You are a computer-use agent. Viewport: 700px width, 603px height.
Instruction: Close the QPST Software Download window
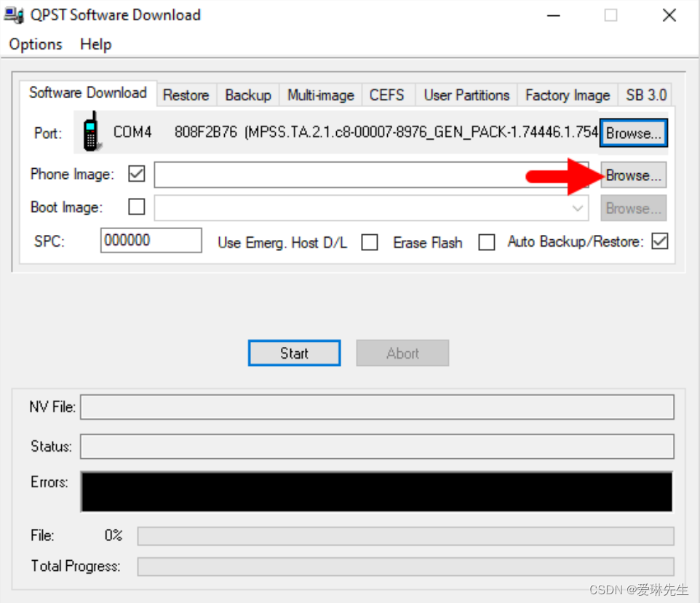pyautogui.click(x=669, y=15)
